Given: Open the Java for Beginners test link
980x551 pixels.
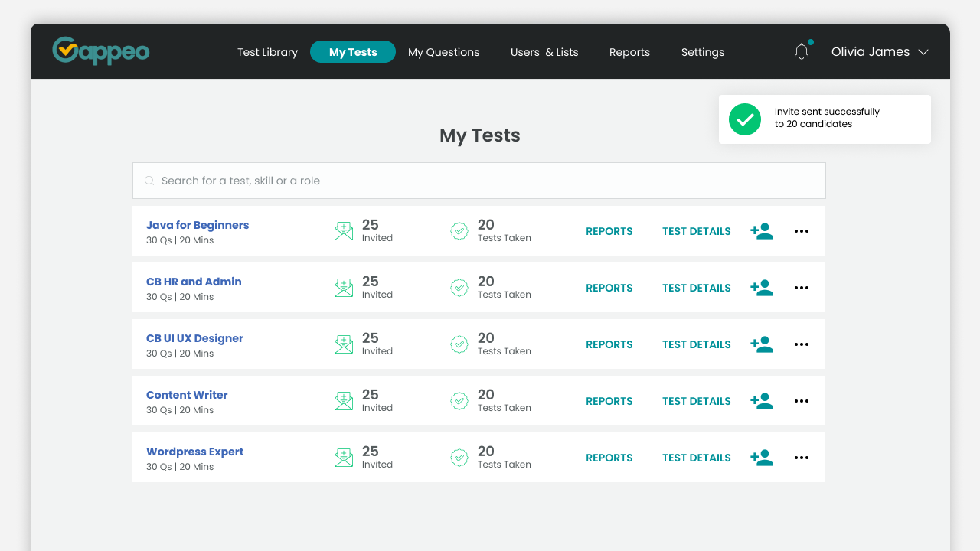Looking at the screenshot, I should (x=198, y=224).
